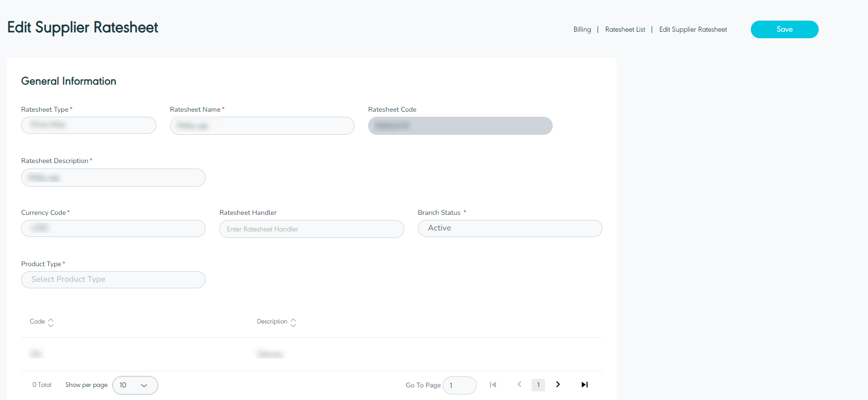Click the Ratesheet Handler input
Viewport: 868px width, 400px height.
click(x=311, y=229)
